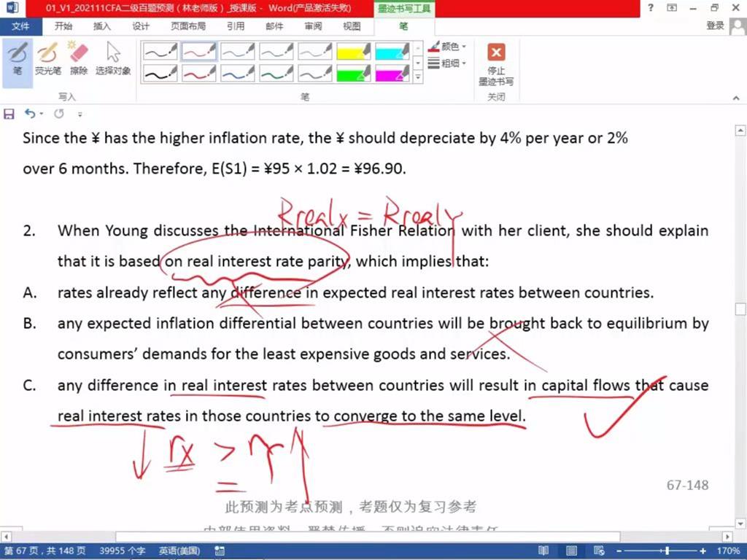Stop inking with 停止墨迹书写 button
The width and height of the screenshot is (747, 560).
496,65
